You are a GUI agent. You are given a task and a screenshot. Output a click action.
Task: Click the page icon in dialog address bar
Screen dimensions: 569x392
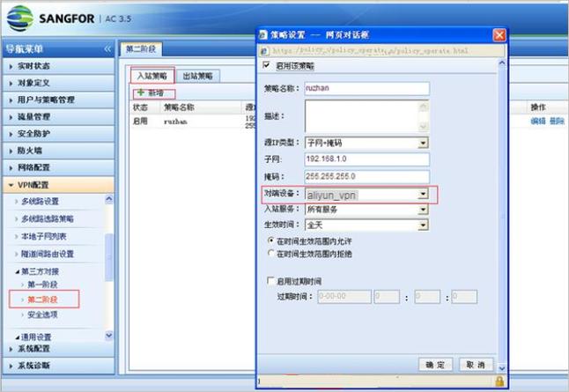[x=264, y=51]
